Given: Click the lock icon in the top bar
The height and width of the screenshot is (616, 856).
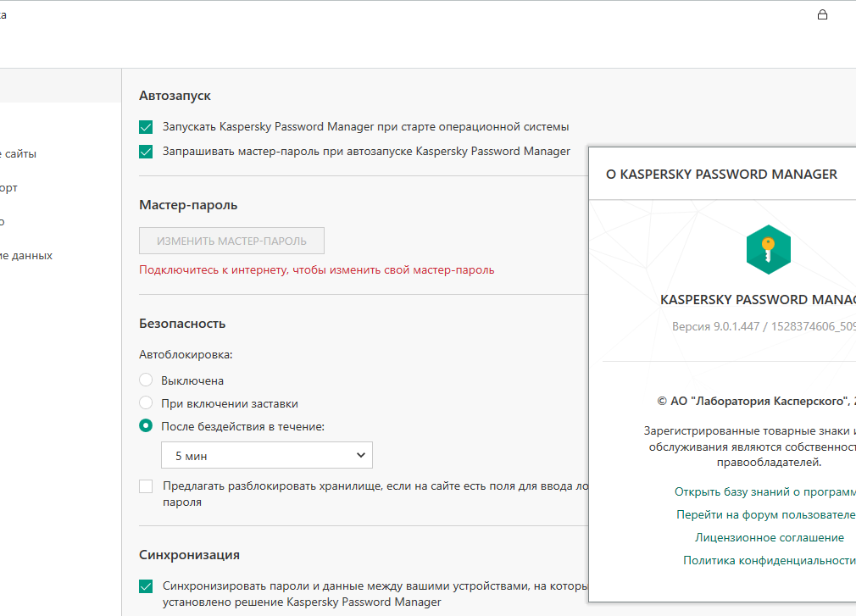Looking at the screenshot, I should (822, 14).
